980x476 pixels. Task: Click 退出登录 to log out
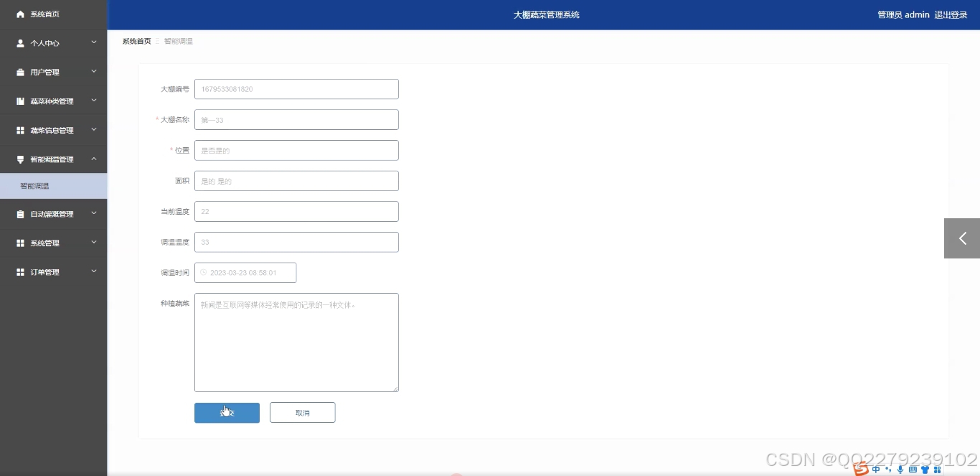click(951, 14)
